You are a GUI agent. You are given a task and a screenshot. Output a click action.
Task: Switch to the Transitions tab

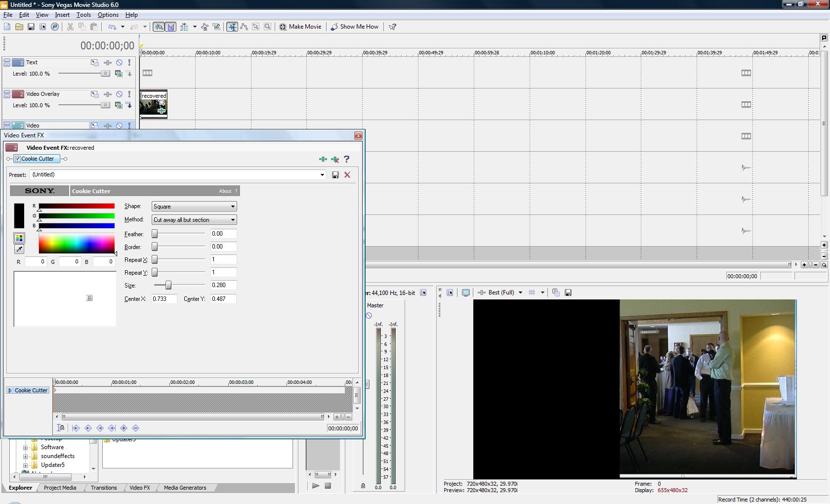104,488
